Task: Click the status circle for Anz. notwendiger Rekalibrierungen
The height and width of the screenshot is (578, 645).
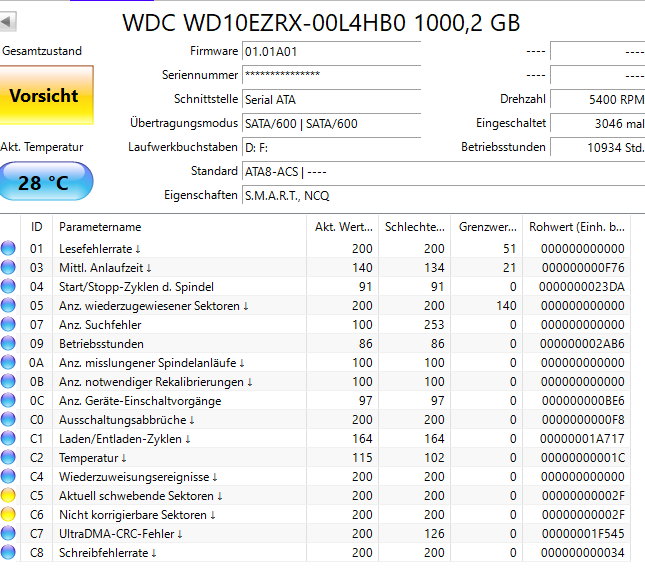Action: pyautogui.click(x=8, y=381)
